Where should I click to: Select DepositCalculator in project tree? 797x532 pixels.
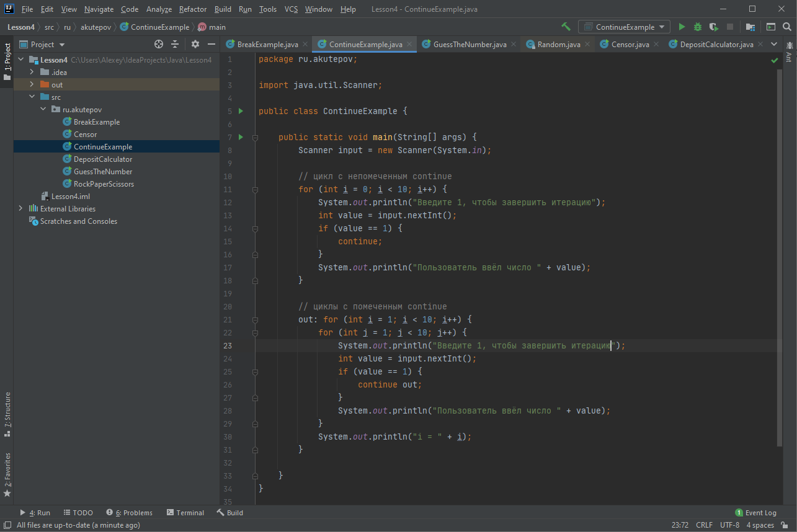(x=103, y=159)
